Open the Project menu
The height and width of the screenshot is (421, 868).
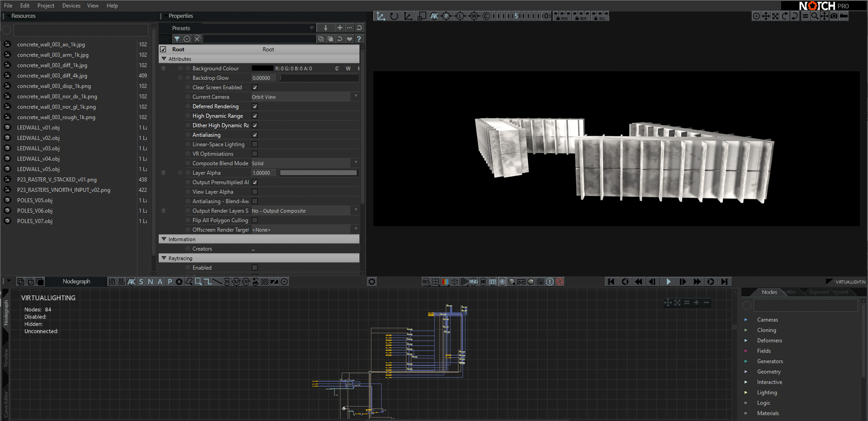click(45, 6)
